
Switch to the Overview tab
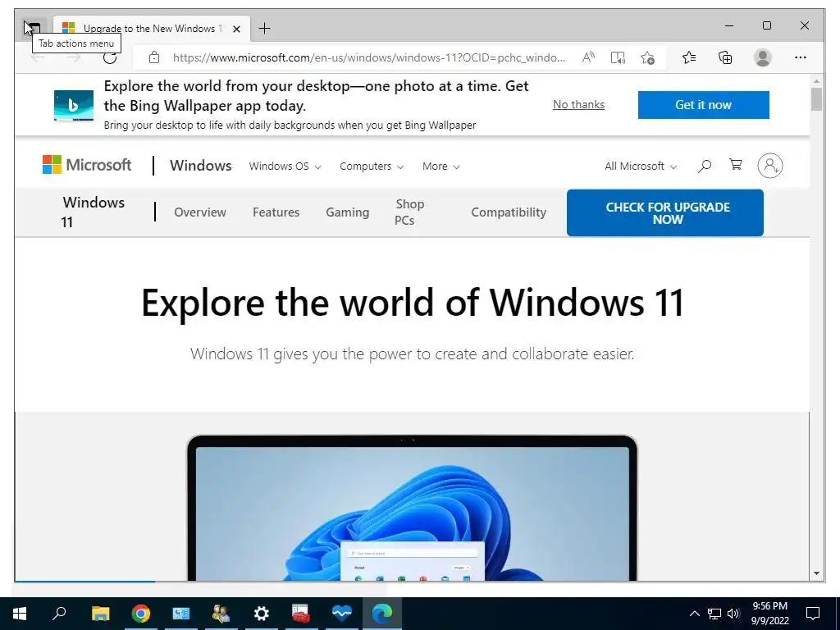tap(200, 212)
